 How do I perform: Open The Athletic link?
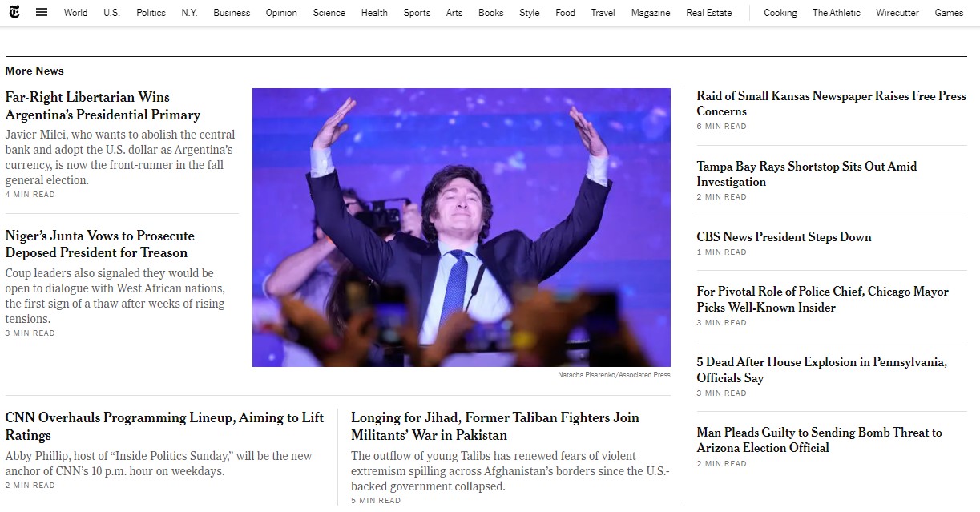click(837, 13)
